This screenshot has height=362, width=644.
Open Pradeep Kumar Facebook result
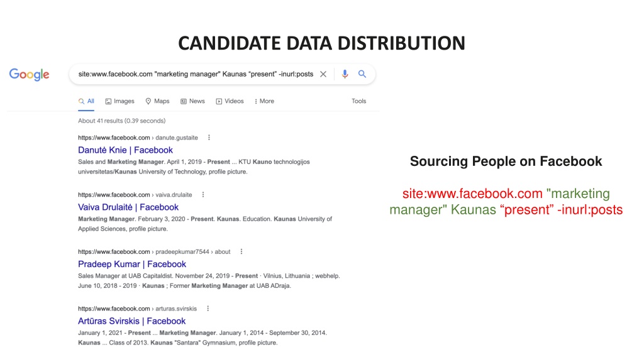pos(132,265)
